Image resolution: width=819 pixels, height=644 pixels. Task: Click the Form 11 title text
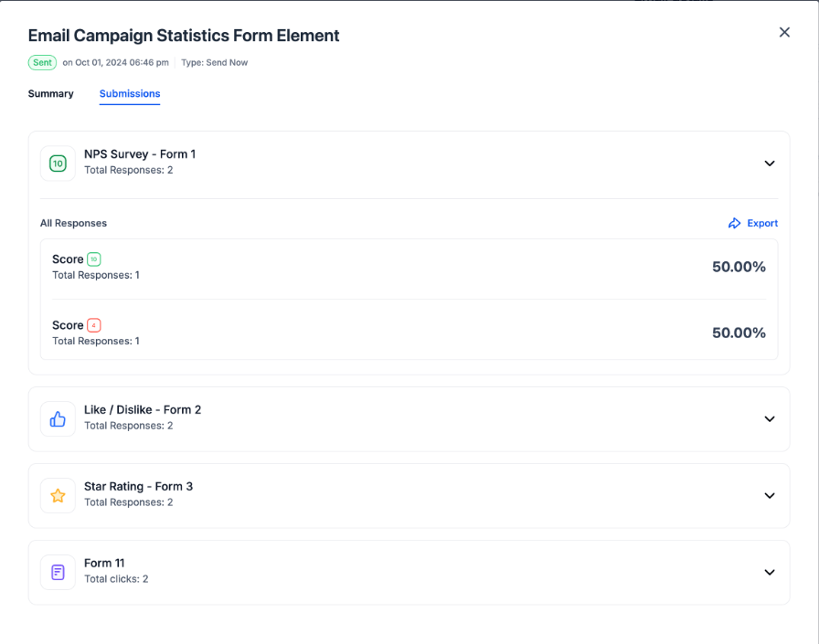[104, 563]
